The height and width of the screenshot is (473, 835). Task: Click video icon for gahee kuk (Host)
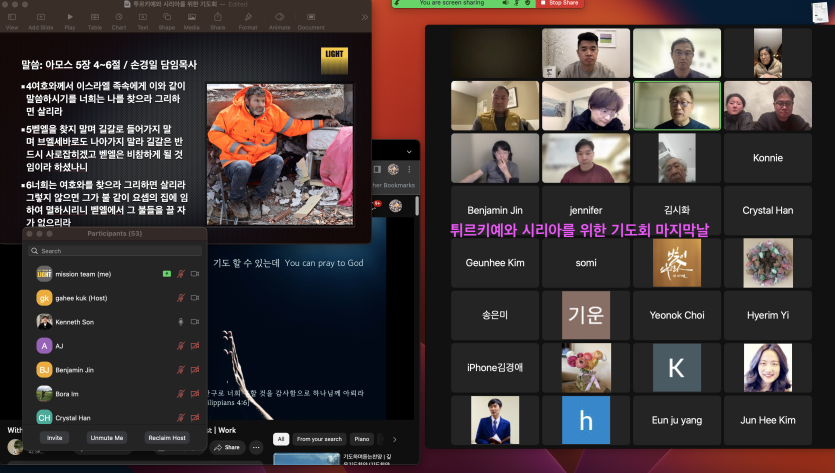click(x=195, y=298)
